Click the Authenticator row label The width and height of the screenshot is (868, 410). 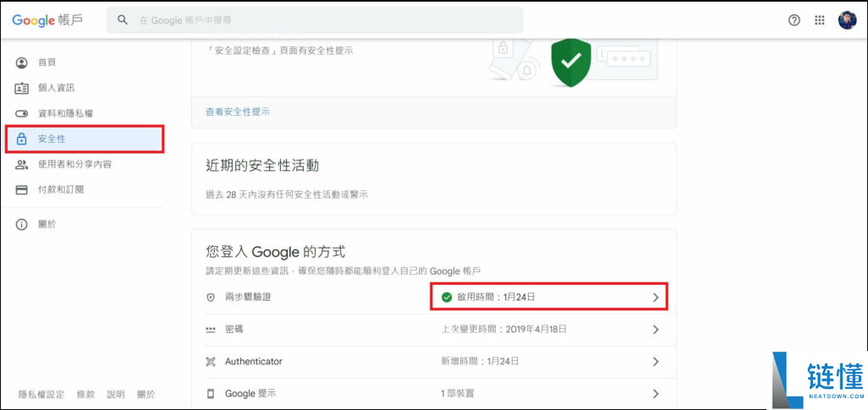254,361
